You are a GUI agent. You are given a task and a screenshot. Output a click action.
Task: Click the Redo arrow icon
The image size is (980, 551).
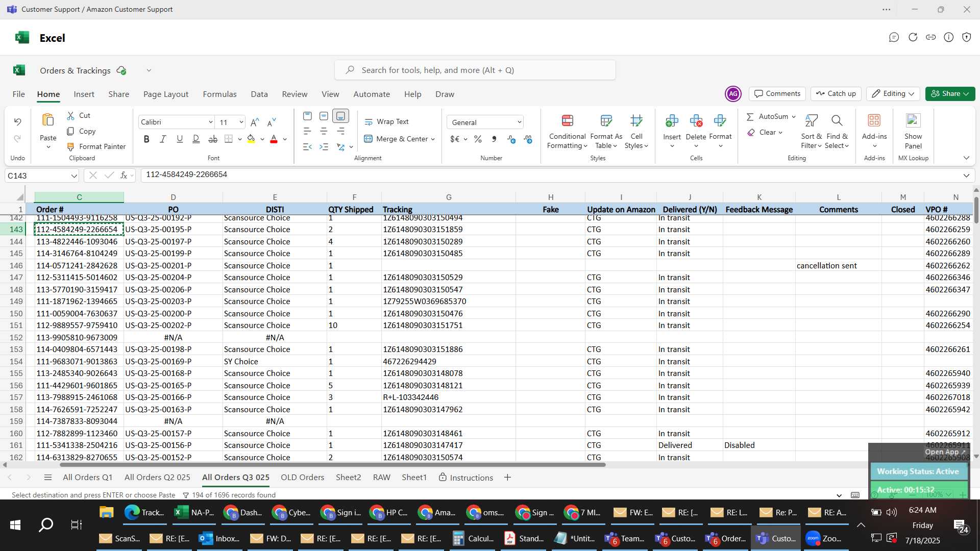(x=17, y=139)
